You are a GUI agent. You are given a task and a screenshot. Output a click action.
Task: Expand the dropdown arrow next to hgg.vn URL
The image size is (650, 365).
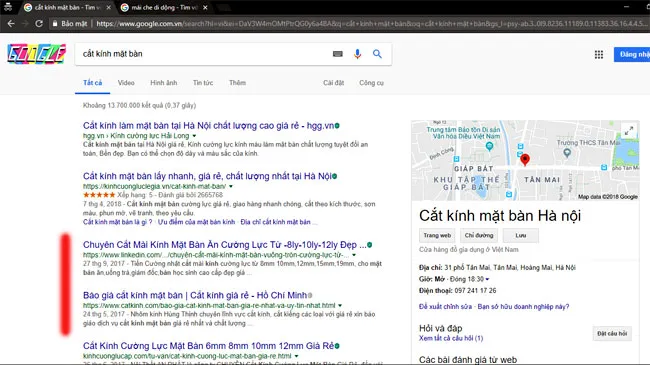point(194,136)
